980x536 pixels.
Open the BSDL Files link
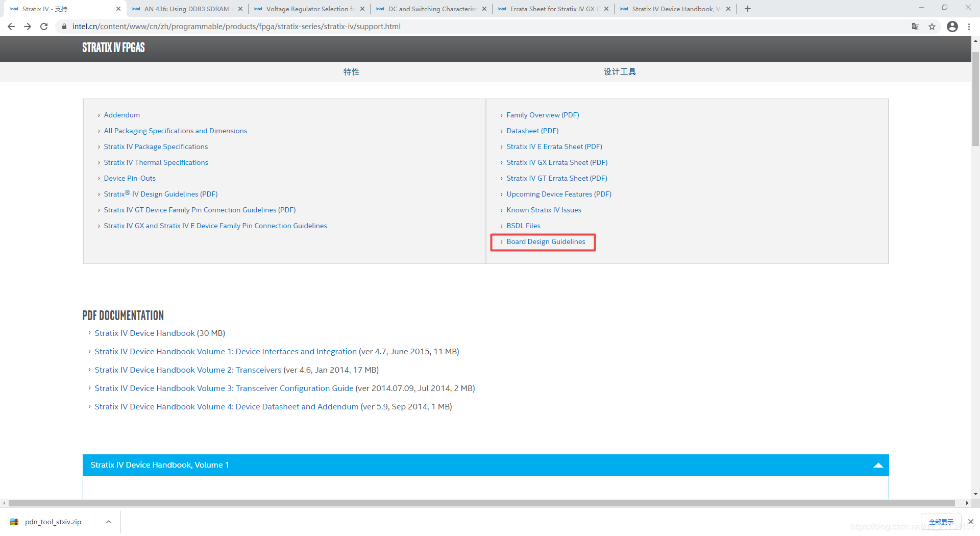tap(523, 226)
